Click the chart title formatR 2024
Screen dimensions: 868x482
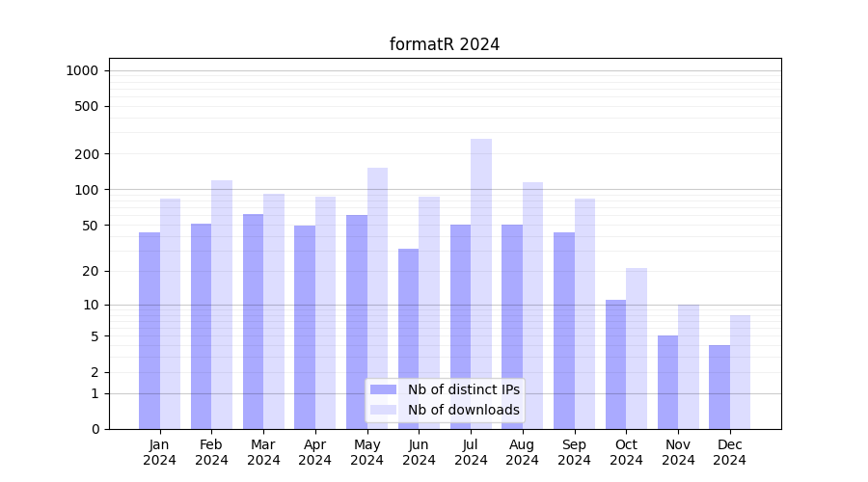pyautogui.click(x=445, y=44)
